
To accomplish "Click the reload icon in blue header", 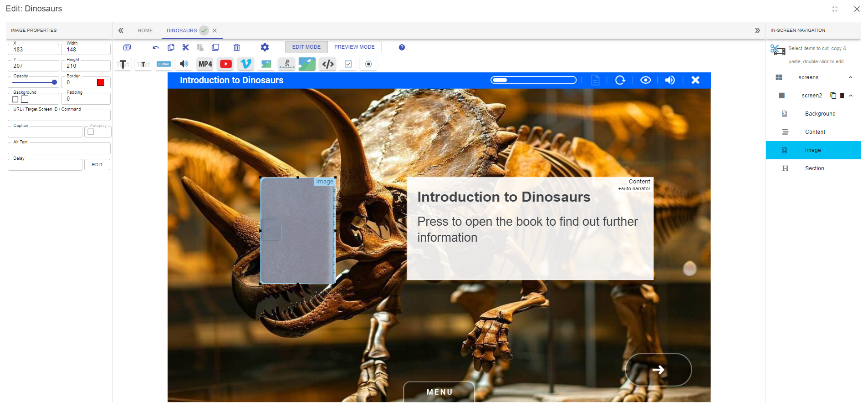I will point(620,80).
